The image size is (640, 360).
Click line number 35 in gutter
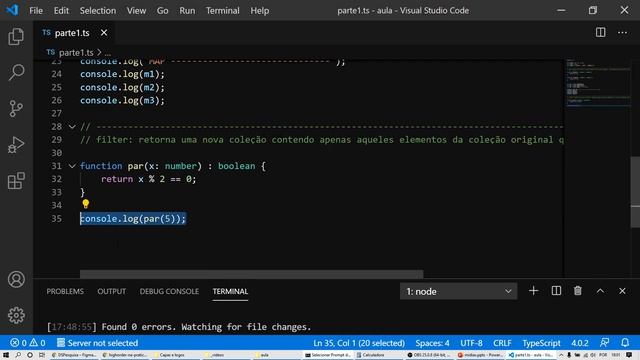click(x=57, y=219)
